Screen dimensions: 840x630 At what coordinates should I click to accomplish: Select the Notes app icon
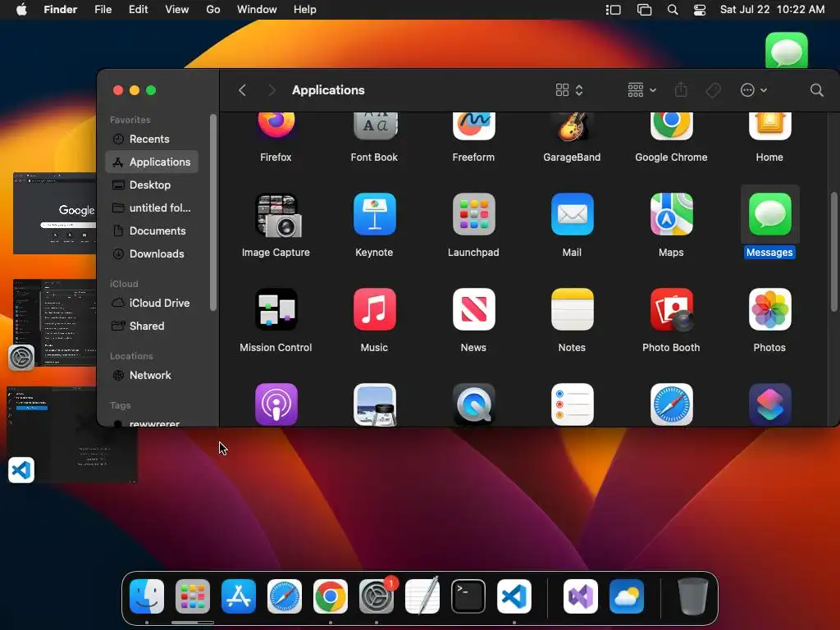pos(572,309)
